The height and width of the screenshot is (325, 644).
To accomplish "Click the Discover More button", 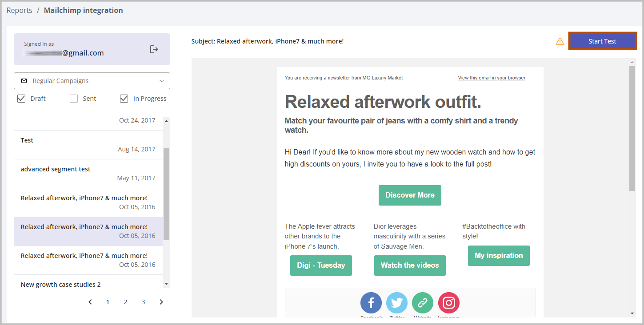I will click(410, 195).
